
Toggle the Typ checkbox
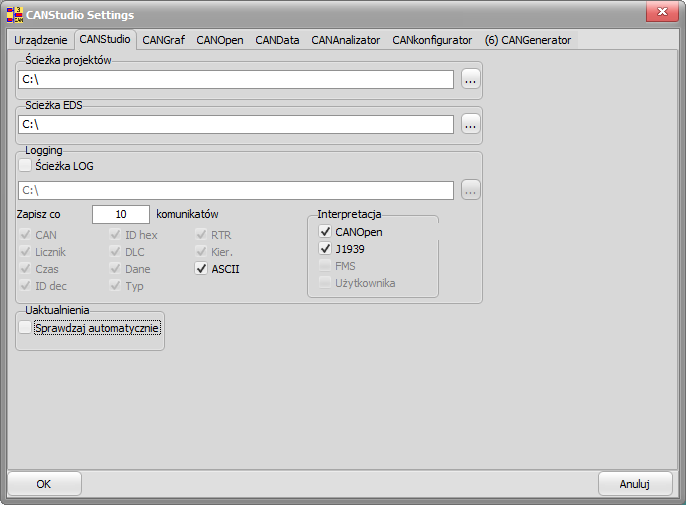click(115, 286)
